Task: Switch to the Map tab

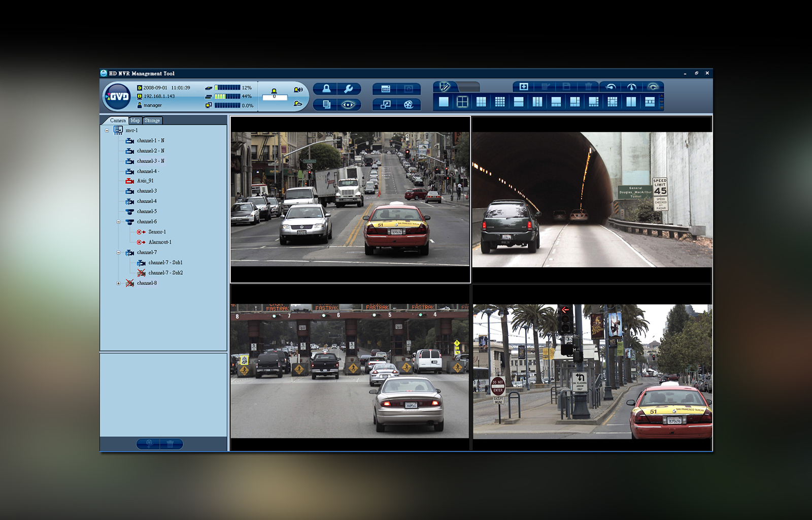Action: click(x=135, y=121)
